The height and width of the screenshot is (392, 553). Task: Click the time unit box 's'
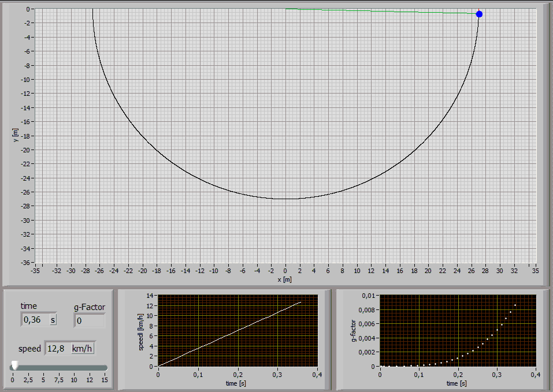point(53,320)
